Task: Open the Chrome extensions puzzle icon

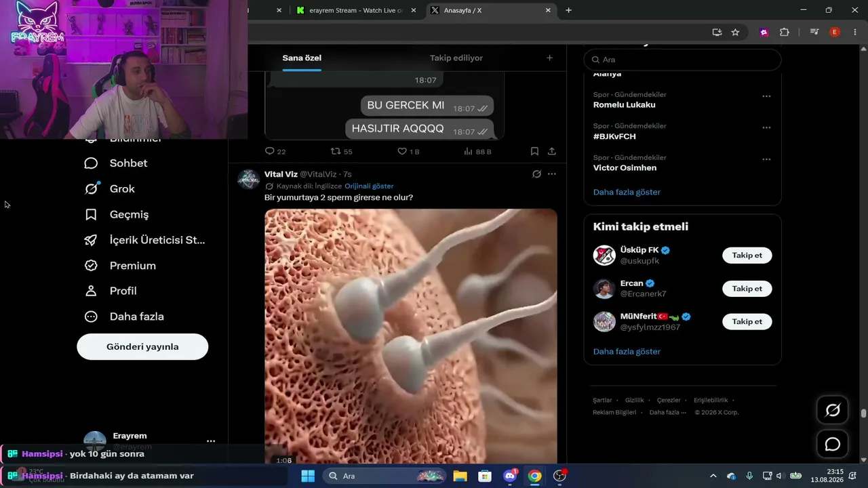Action: (785, 32)
